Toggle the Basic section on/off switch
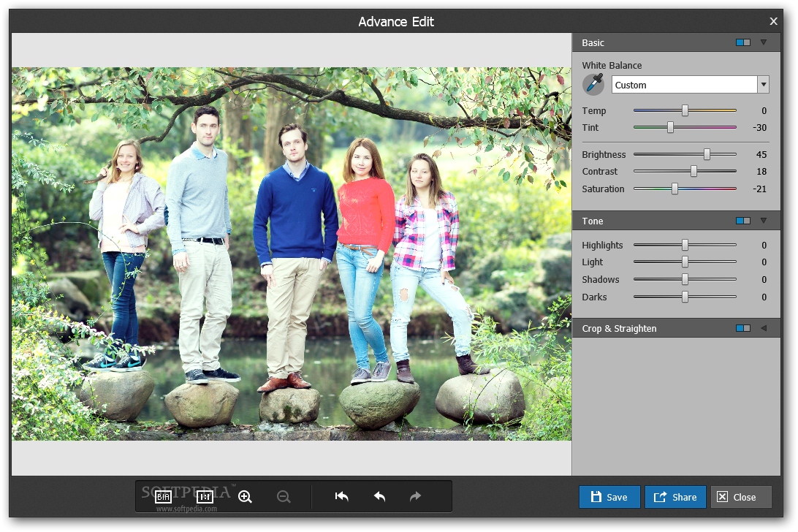 tap(742, 43)
